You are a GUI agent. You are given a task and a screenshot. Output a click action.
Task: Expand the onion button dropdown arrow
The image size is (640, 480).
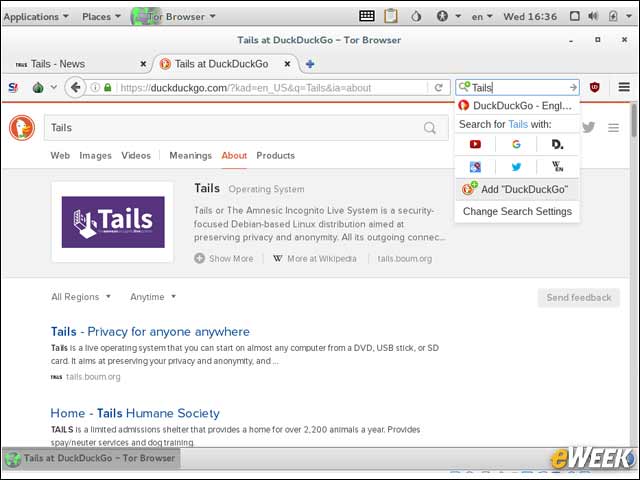click(x=53, y=87)
